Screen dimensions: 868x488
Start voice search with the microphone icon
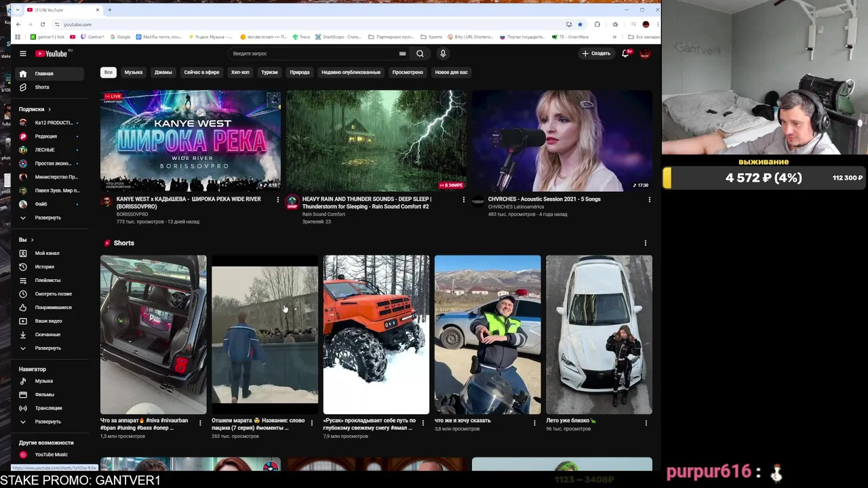[x=443, y=54]
